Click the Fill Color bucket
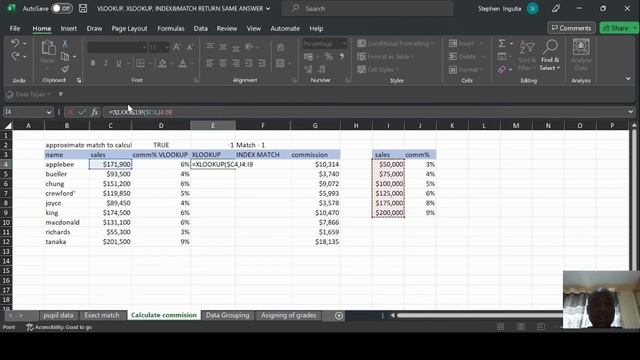The width and height of the screenshot is (640, 360). (162, 63)
